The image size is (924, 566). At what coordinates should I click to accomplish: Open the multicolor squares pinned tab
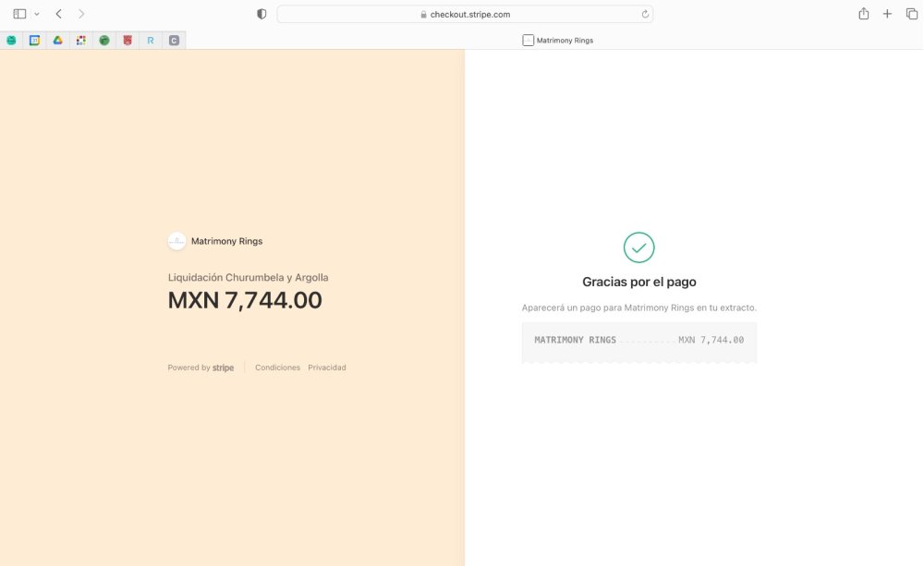point(80,40)
